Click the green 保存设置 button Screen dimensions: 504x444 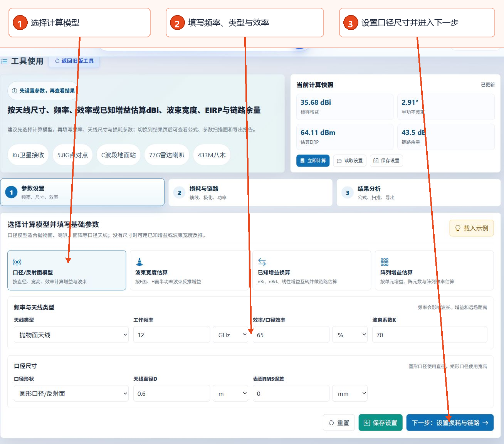tap(380, 422)
